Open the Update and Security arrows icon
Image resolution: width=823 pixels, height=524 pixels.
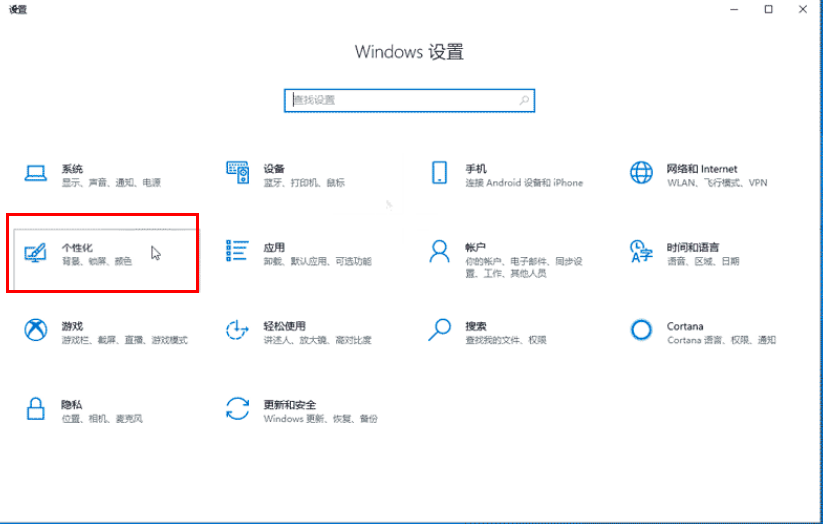click(238, 409)
